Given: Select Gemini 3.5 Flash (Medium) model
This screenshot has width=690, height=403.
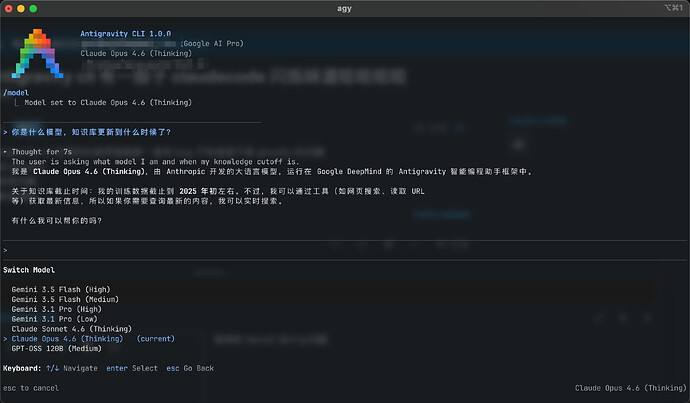Looking at the screenshot, I should (x=65, y=299).
